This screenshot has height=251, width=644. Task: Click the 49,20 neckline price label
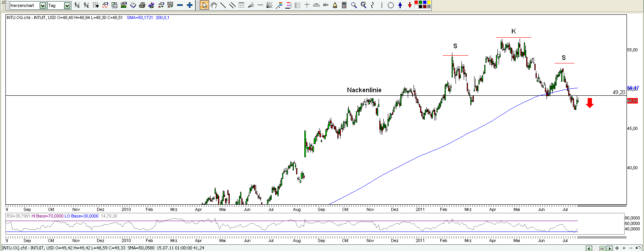(x=619, y=92)
